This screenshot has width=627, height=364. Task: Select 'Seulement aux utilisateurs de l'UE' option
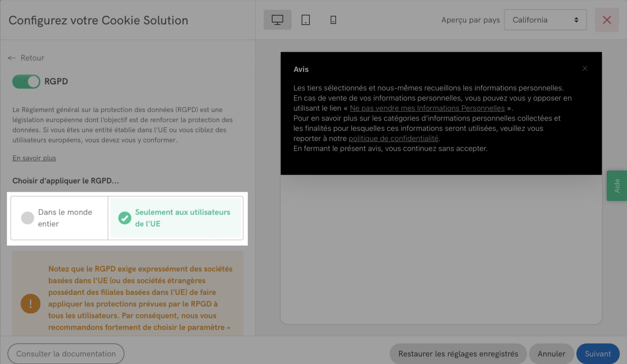click(x=182, y=218)
